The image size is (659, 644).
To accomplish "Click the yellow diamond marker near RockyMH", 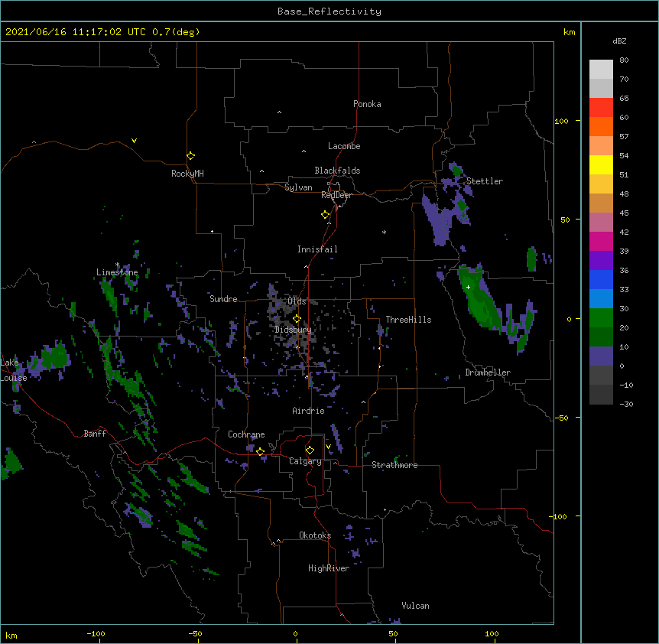I will point(190,155).
